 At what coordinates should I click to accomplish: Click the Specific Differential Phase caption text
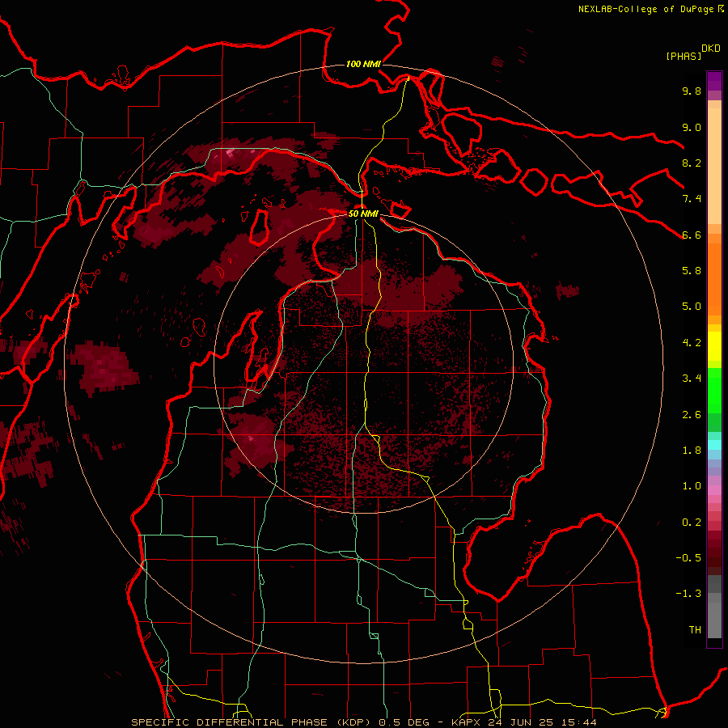coord(363,722)
